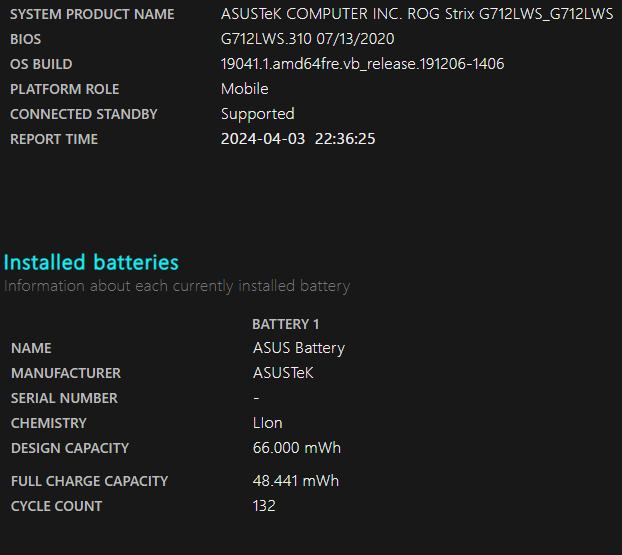Screen dimensions: 622x555
Task: Click the 66.000 mWh design capacity
Action: pos(296,448)
